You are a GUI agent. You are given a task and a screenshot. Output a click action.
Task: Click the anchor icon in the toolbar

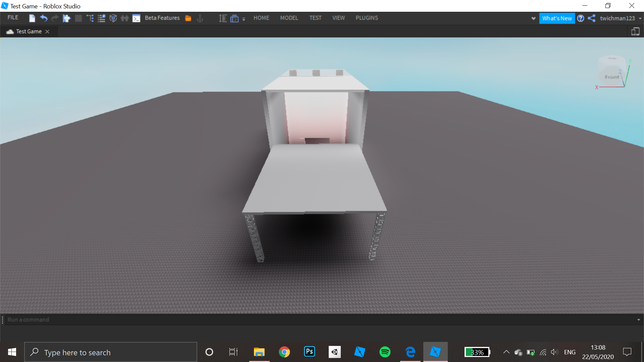(x=199, y=19)
